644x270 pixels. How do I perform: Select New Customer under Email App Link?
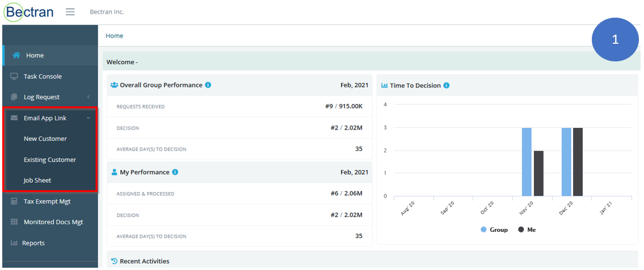45,139
